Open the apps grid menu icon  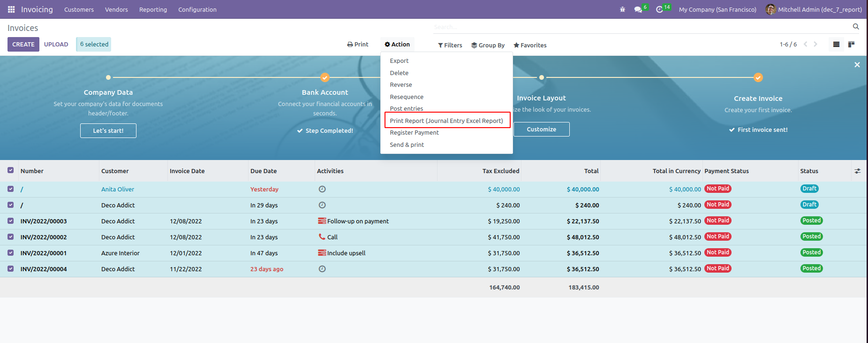tap(11, 9)
